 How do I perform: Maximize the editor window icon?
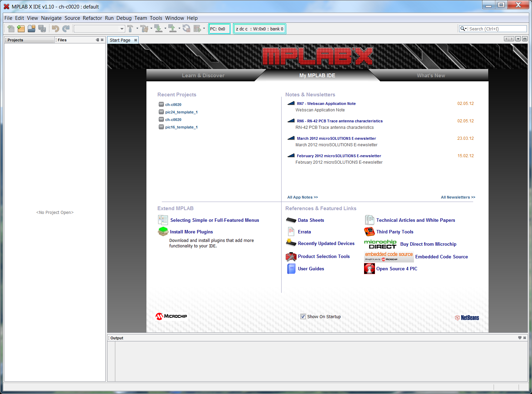pos(525,39)
